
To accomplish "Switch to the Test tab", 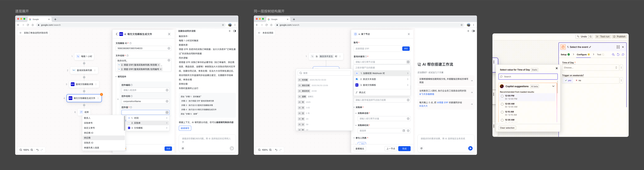I will [600, 55].
